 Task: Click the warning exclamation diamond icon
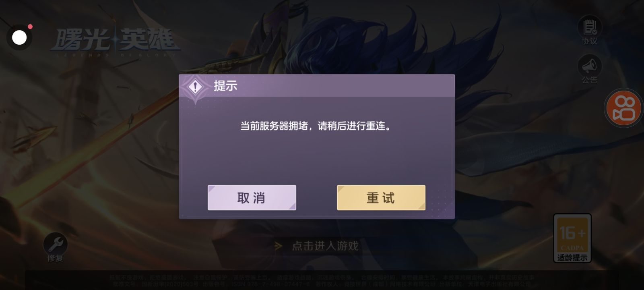click(195, 87)
